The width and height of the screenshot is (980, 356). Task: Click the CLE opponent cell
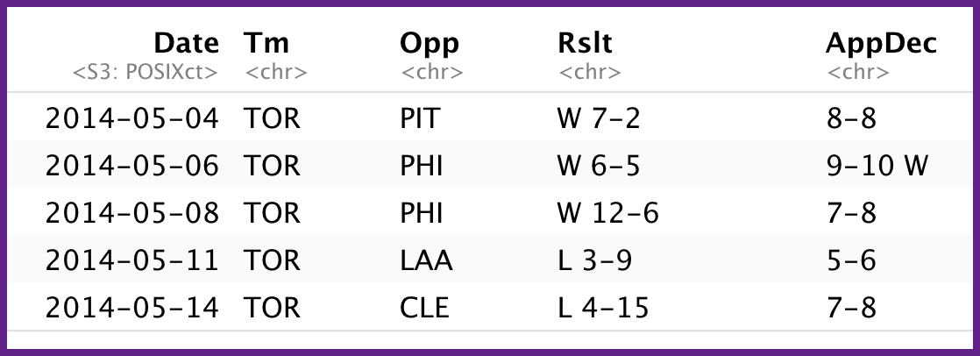(x=424, y=308)
